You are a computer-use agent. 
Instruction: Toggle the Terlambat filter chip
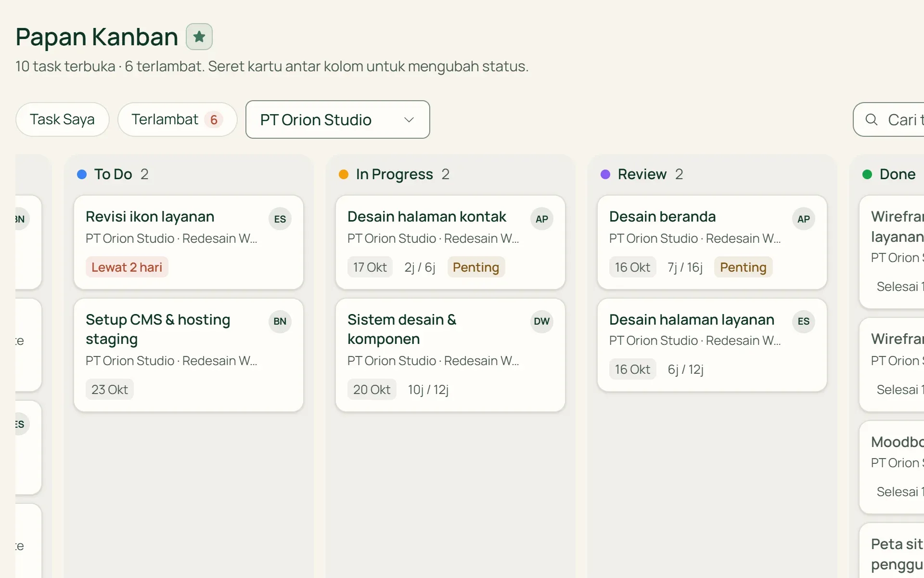177,119
